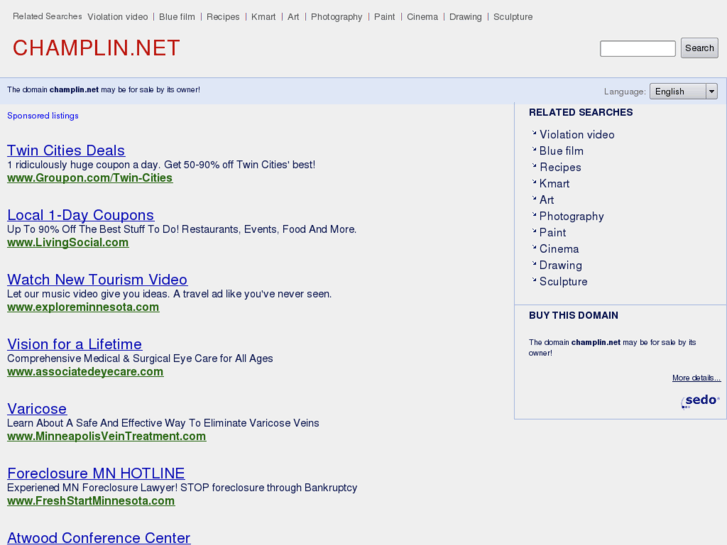This screenshot has width=727, height=545.
Task: Select Cinema in the sidebar list
Action: (x=559, y=249)
